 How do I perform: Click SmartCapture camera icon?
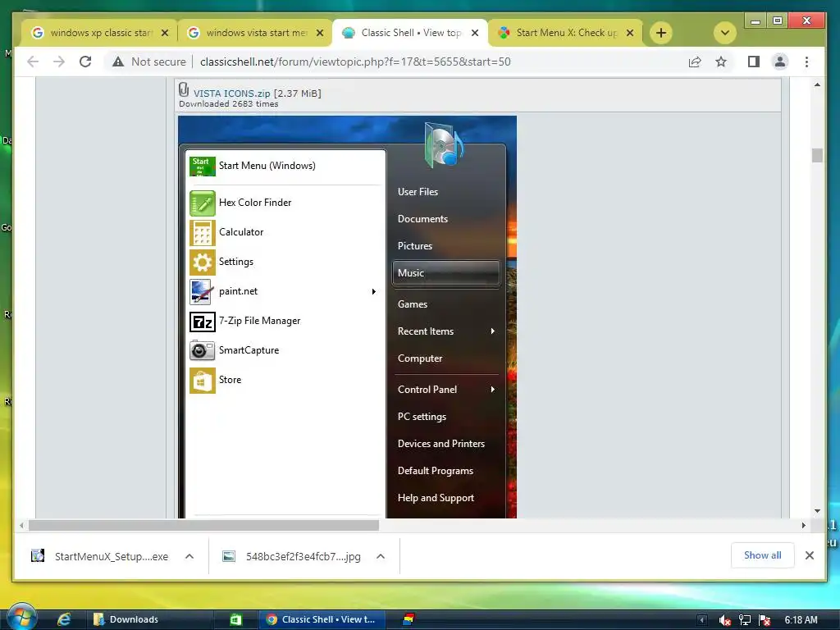point(203,350)
